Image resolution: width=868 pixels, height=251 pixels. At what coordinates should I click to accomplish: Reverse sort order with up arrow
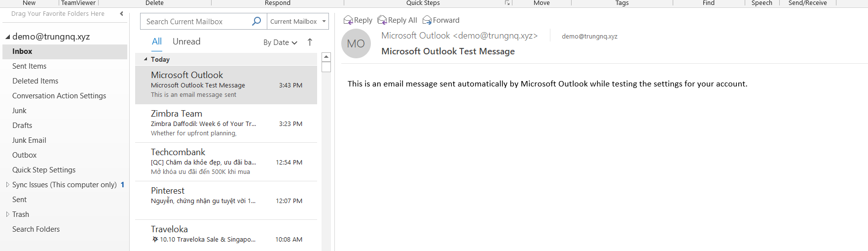[x=310, y=42]
